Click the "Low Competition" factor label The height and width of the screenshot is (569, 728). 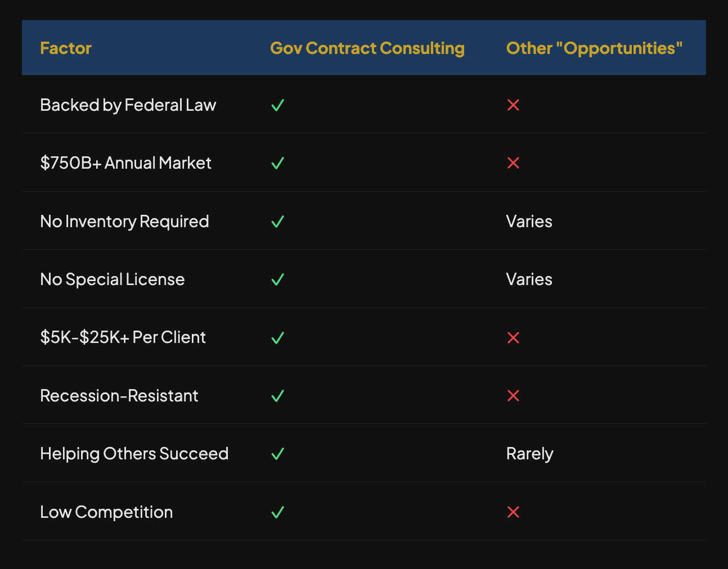point(106,512)
